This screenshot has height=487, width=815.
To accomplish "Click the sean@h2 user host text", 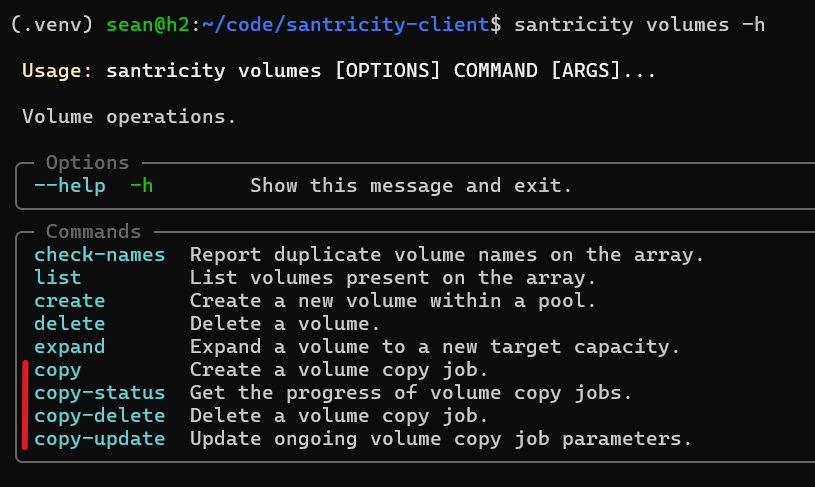I will click(x=148, y=24).
